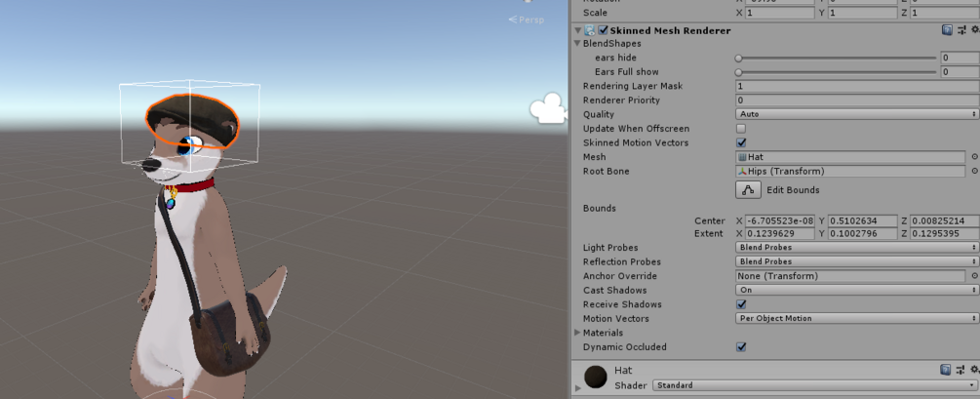Click the Hat material preview sphere
The height and width of the screenshot is (399, 980).
(x=595, y=377)
